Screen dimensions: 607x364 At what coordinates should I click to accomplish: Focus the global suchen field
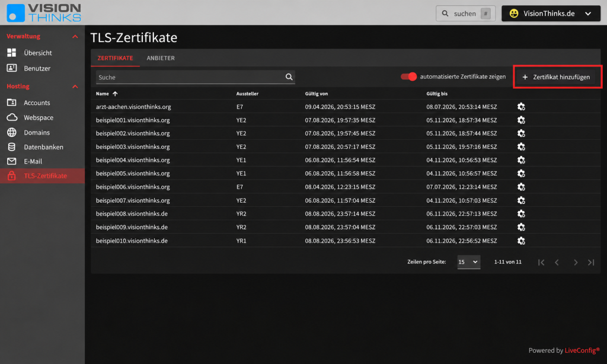[465, 14]
